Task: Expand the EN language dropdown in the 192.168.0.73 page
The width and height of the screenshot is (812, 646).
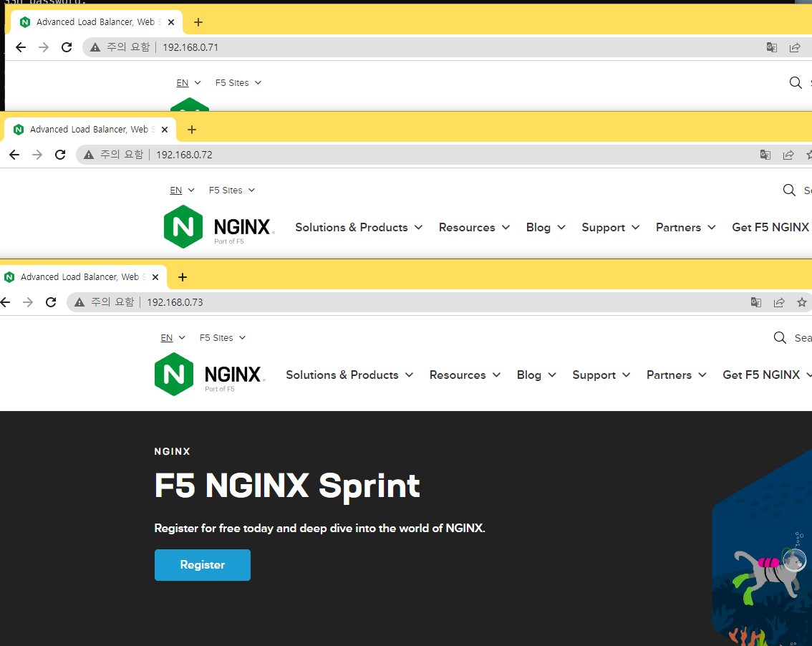Action: (173, 338)
